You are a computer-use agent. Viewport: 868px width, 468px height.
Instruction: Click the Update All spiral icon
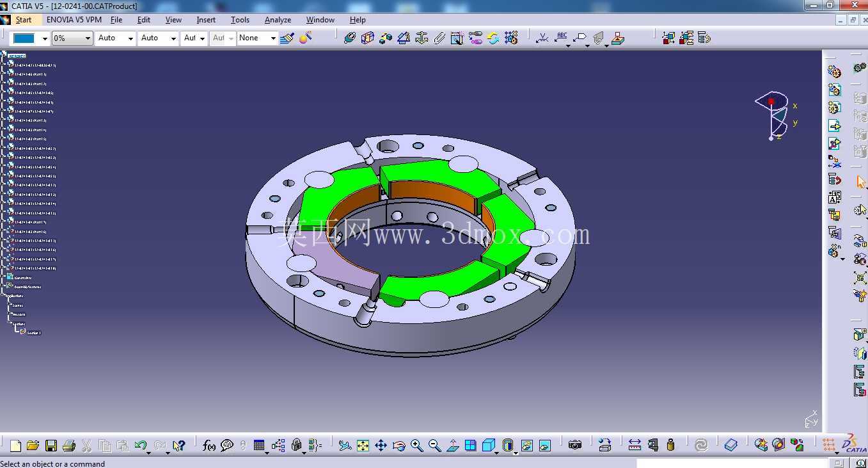[701, 446]
